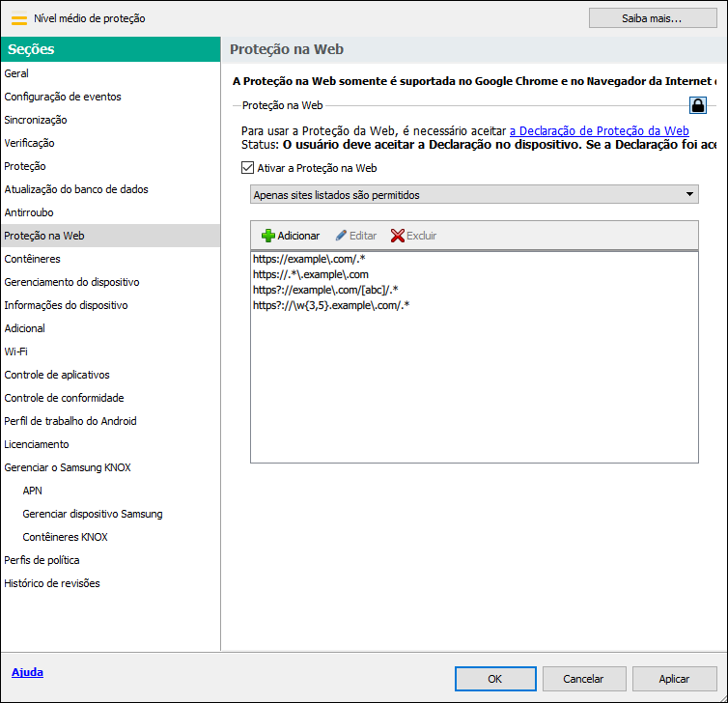Select the Verificação section
Screen dimensions: 728x703
[110, 143]
